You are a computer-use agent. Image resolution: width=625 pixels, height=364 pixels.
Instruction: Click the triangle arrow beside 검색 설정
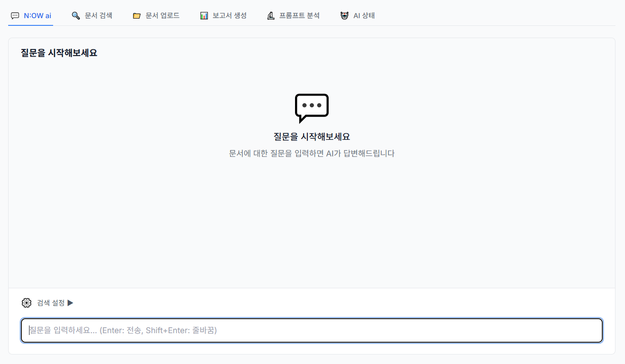coord(70,302)
